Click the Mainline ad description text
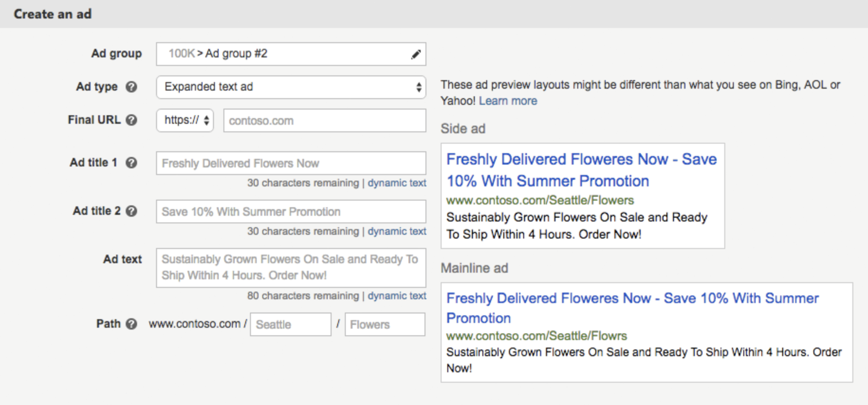 pyautogui.click(x=644, y=360)
